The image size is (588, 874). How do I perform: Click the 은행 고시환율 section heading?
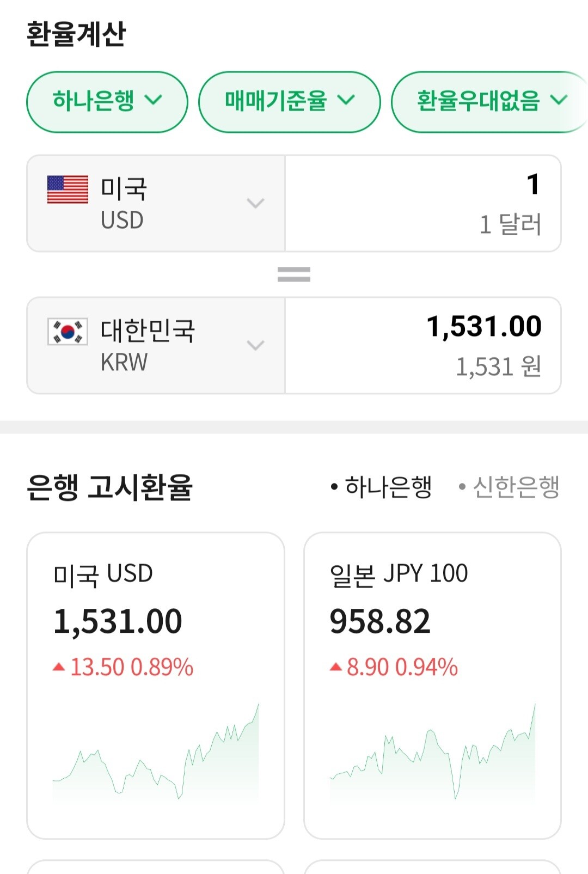pos(109,487)
